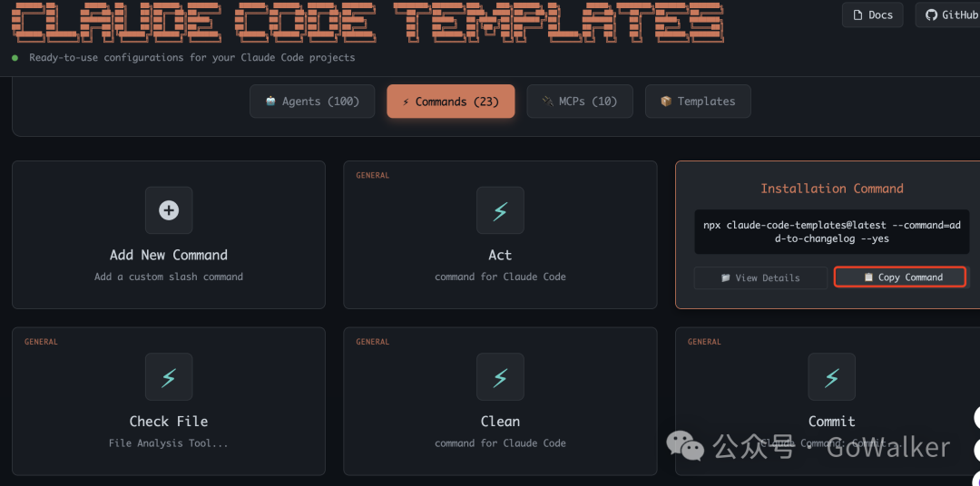980x486 pixels.
Task: Click the Check File card title
Action: (169, 421)
